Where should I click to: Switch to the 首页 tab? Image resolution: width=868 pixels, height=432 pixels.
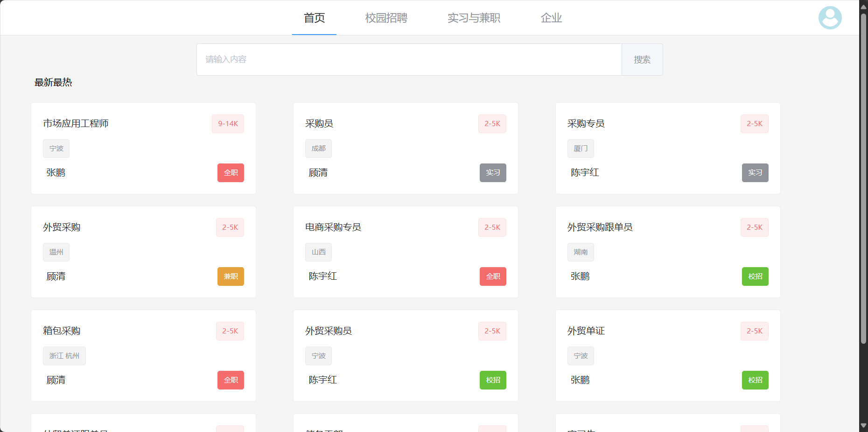314,18
